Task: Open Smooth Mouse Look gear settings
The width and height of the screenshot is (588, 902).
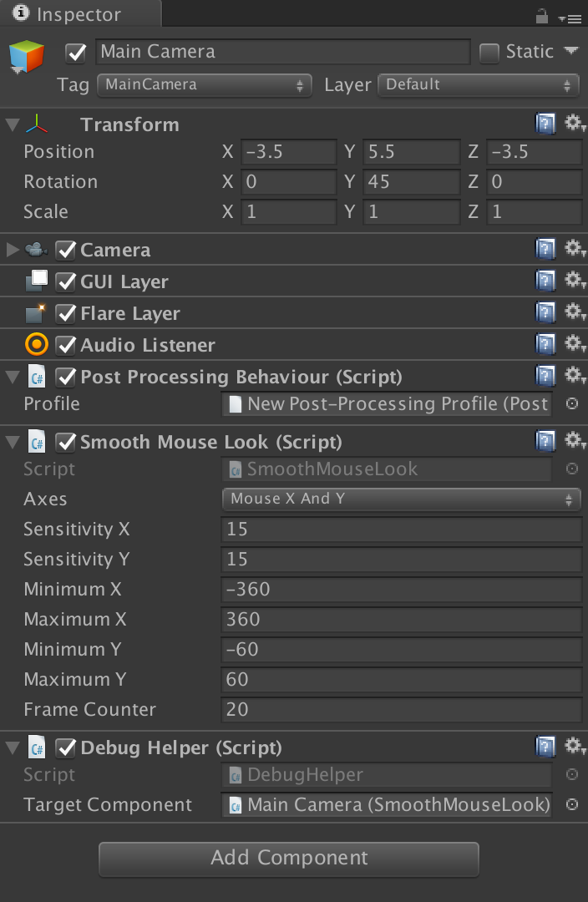Action: point(574,440)
